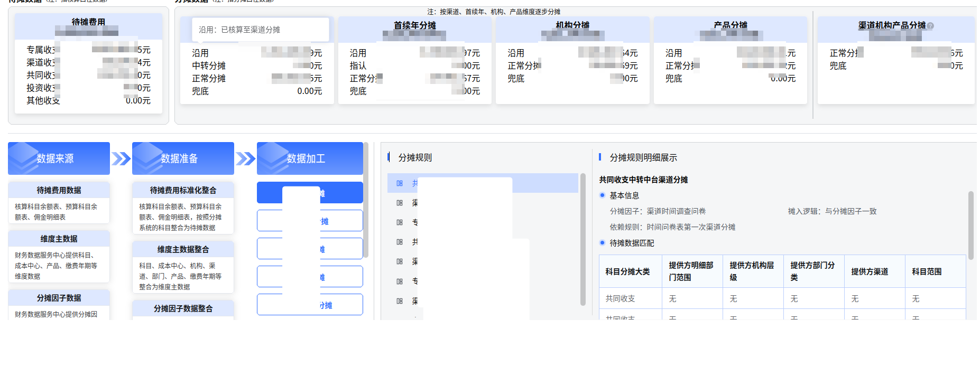Viewport: 980px width, 385px height.
Task: Click the 投资收支 row in 待摊费用 card
Action: 89,88
